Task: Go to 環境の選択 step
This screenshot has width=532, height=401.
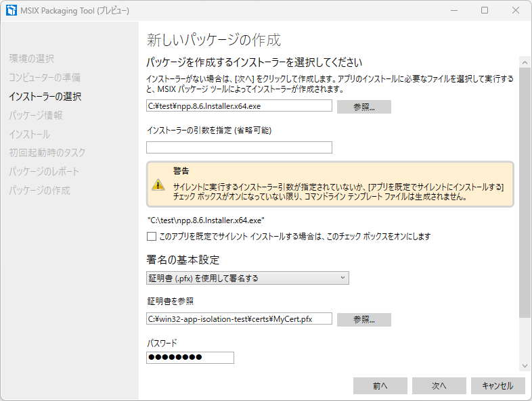Action: [x=32, y=59]
